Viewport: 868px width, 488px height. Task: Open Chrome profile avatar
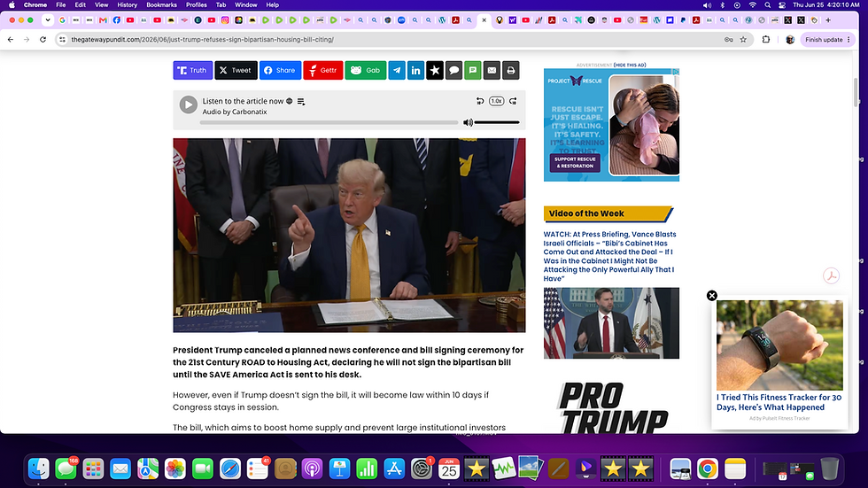[790, 39]
